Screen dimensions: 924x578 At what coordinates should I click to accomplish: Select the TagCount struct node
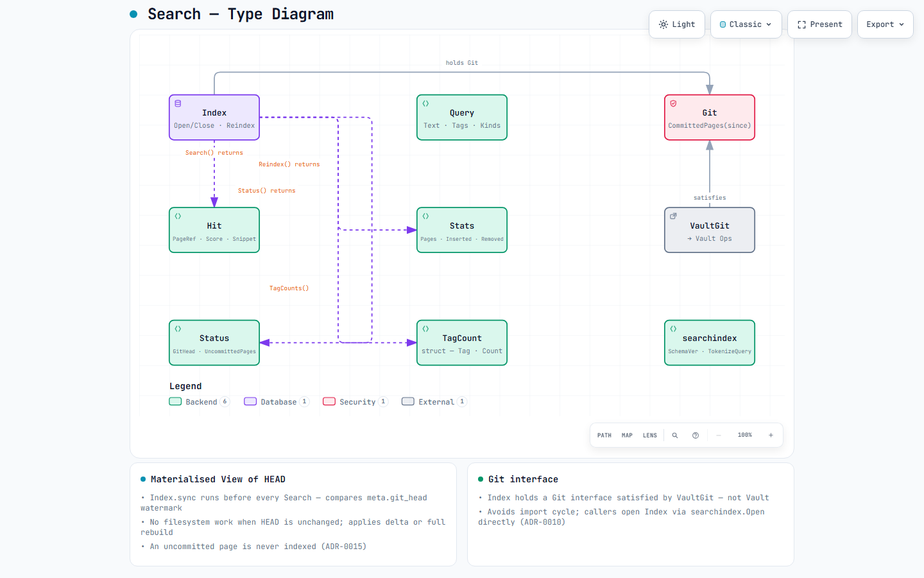462,343
